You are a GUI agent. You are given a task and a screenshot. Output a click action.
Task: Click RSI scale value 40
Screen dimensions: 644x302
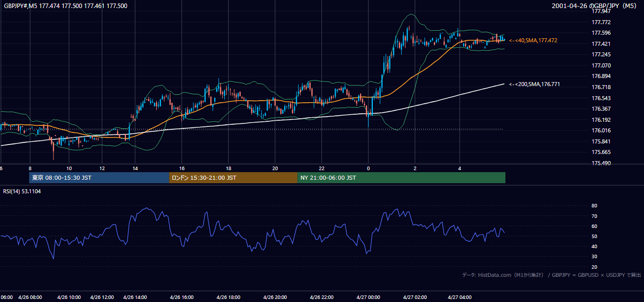coord(594,246)
